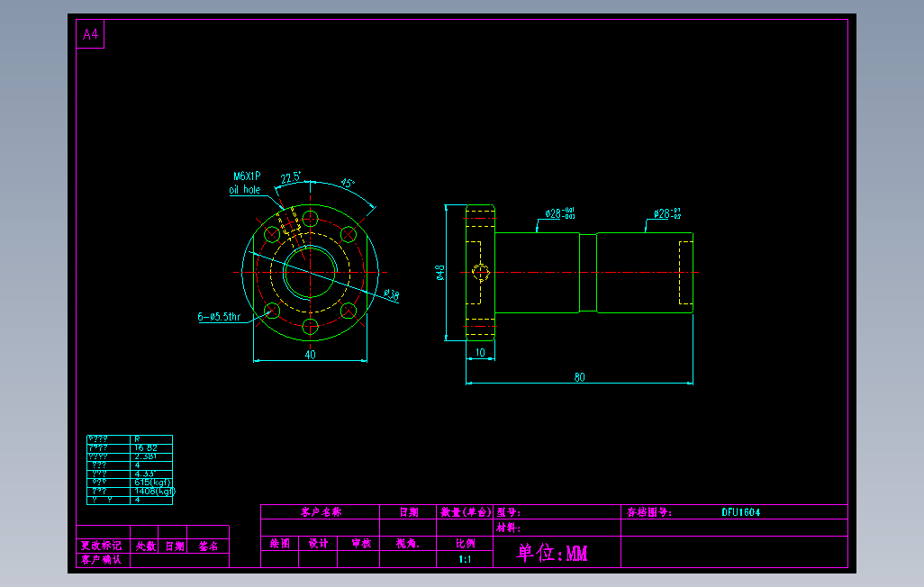Click the 1408(kgf) load value
The height and width of the screenshot is (587, 924).
(154, 491)
